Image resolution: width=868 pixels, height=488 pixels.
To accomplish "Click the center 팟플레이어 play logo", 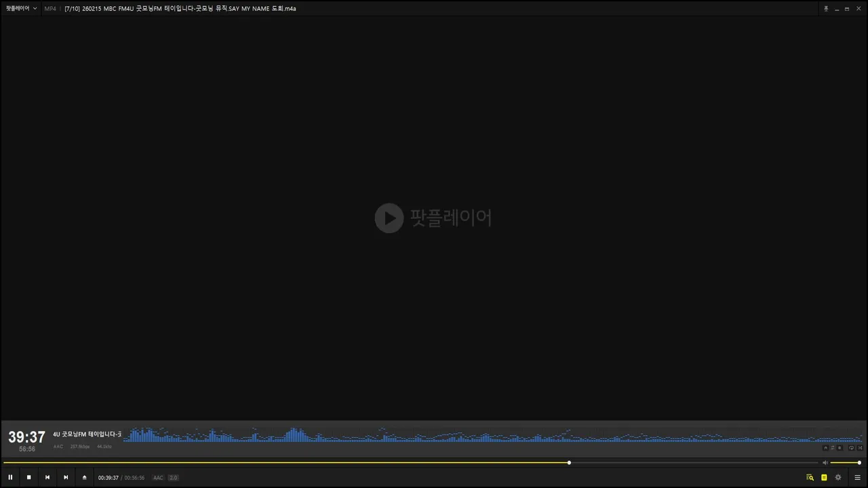I will (x=433, y=218).
